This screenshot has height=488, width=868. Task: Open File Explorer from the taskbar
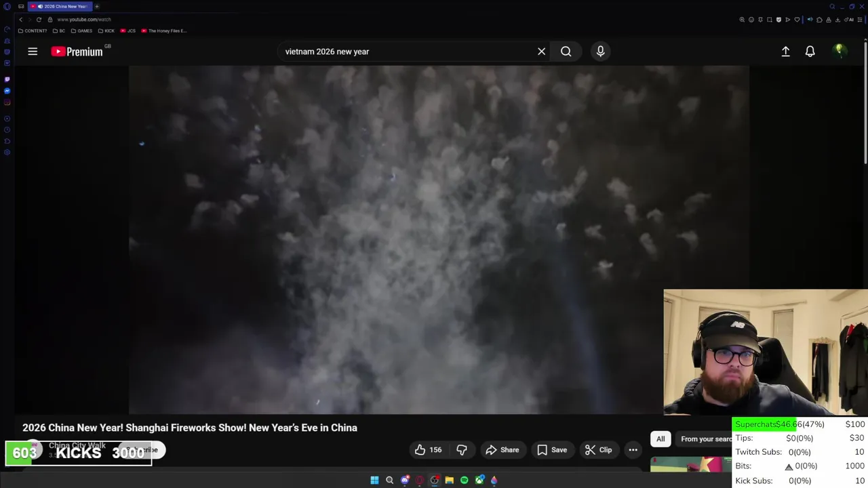[449, 480]
